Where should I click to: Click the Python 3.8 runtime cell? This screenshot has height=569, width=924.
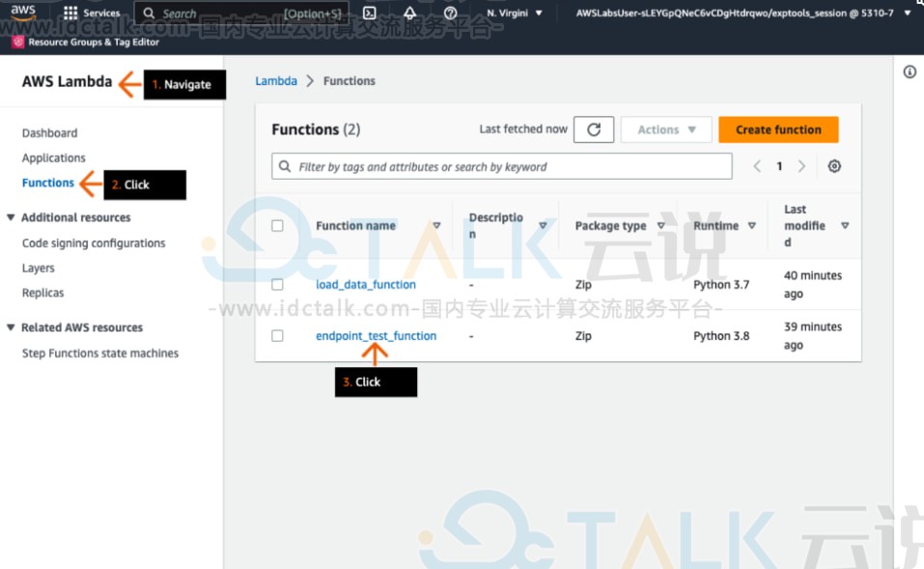coord(721,336)
